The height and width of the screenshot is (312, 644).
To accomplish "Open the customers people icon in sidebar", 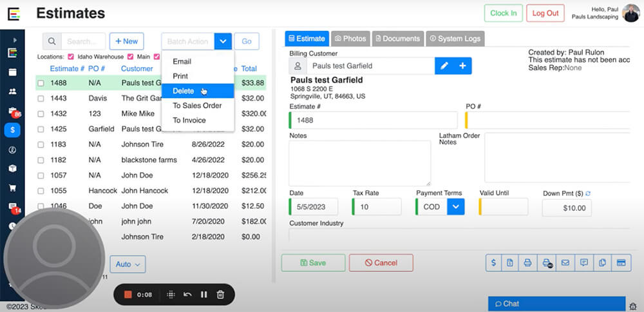I will pyautogui.click(x=12, y=92).
